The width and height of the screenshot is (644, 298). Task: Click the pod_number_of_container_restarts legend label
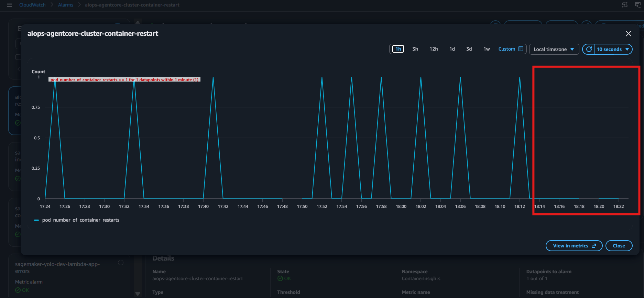tap(81, 220)
